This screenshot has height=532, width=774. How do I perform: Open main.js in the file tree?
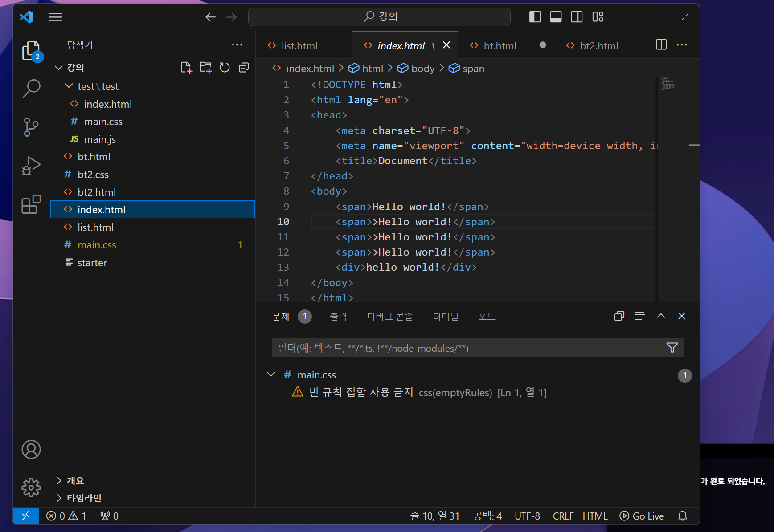pos(152,139)
